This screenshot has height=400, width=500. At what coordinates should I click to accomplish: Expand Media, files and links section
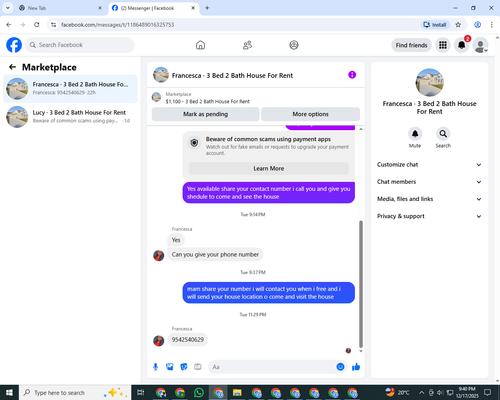(x=429, y=199)
